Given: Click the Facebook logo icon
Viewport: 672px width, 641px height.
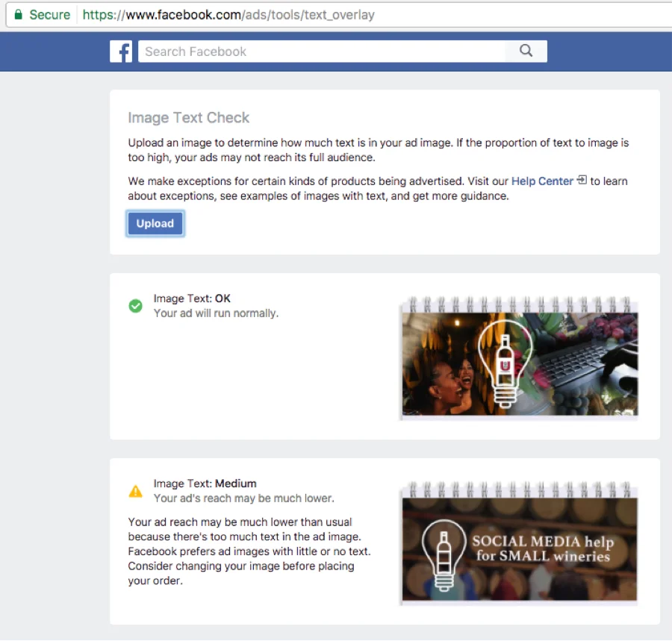Looking at the screenshot, I should (x=121, y=51).
